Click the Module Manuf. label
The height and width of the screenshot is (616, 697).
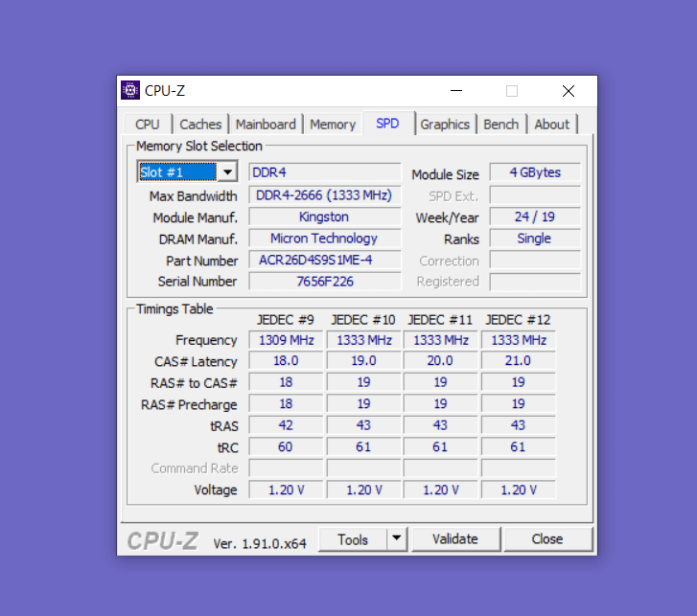pyautogui.click(x=196, y=218)
